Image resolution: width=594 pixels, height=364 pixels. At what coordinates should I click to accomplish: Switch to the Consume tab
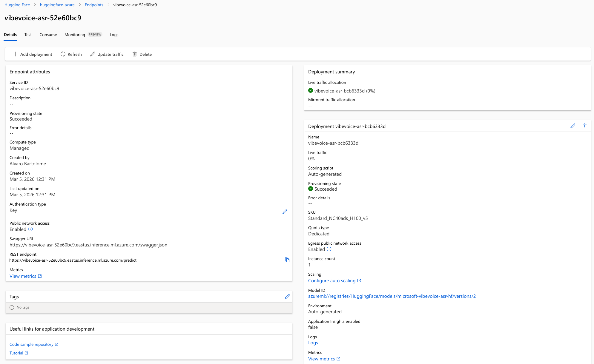(x=48, y=35)
